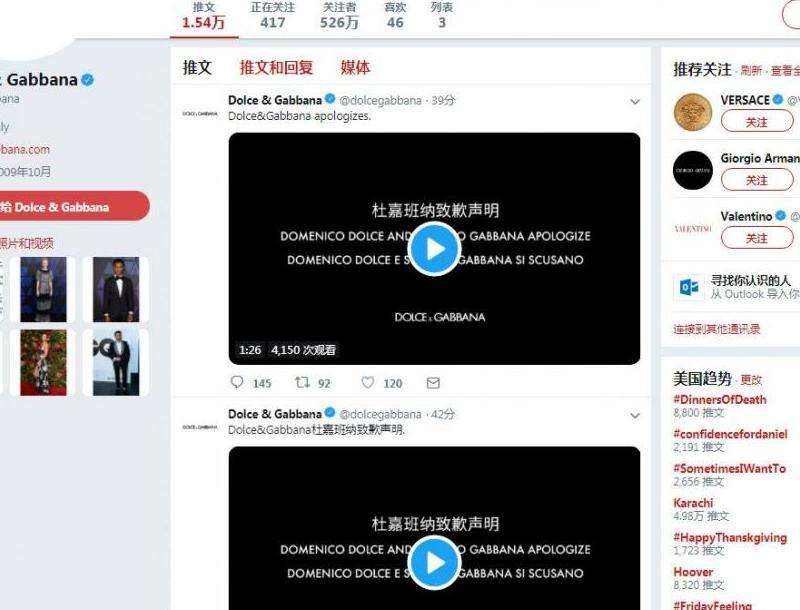Screen dimensions: 800x610
Task: Switch to the 媒体 timeline tab
Action: tap(355, 67)
